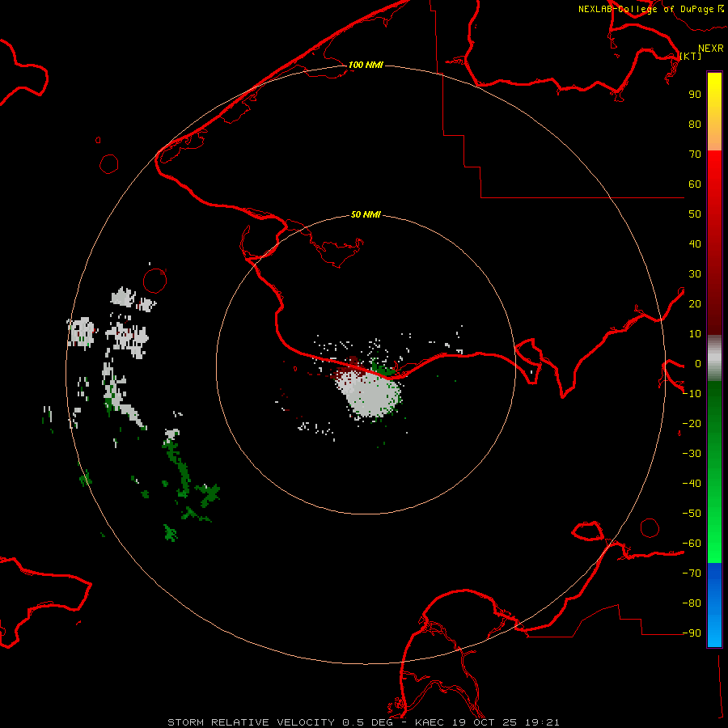Click the positive 20 scale value
728x728 pixels.
tap(695, 303)
